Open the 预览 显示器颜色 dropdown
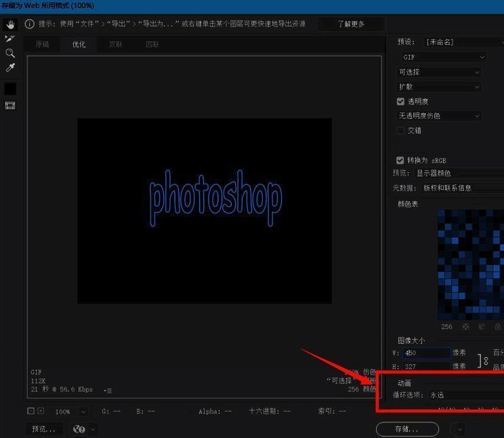The width and height of the screenshot is (504, 438). (459, 173)
